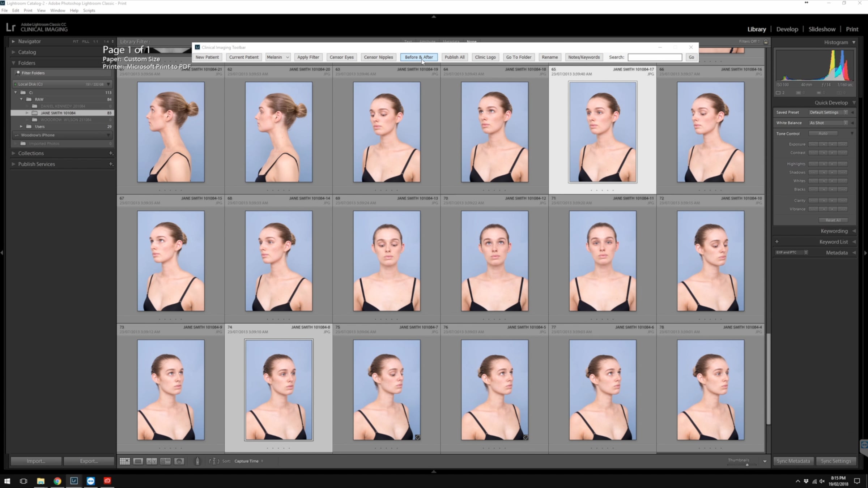Select the Painter spray can tool
The image size is (868, 488).
pos(197,461)
